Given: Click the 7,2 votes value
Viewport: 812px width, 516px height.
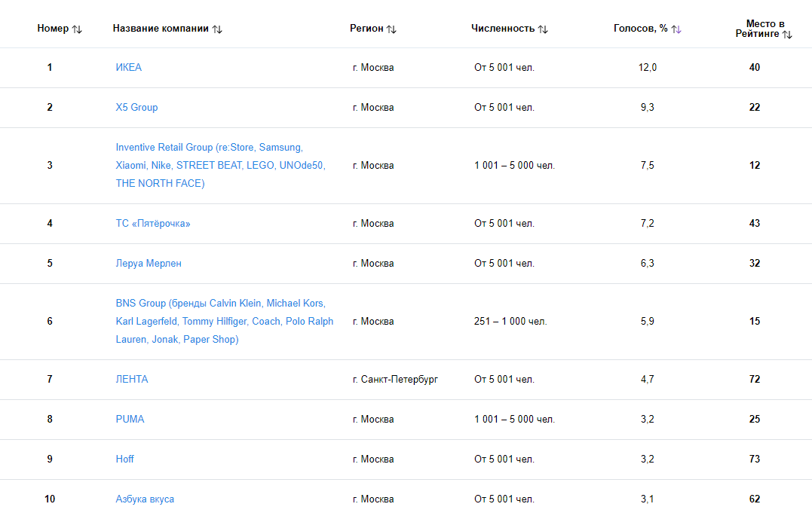Looking at the screenshot, I should [x=648, y=223].
